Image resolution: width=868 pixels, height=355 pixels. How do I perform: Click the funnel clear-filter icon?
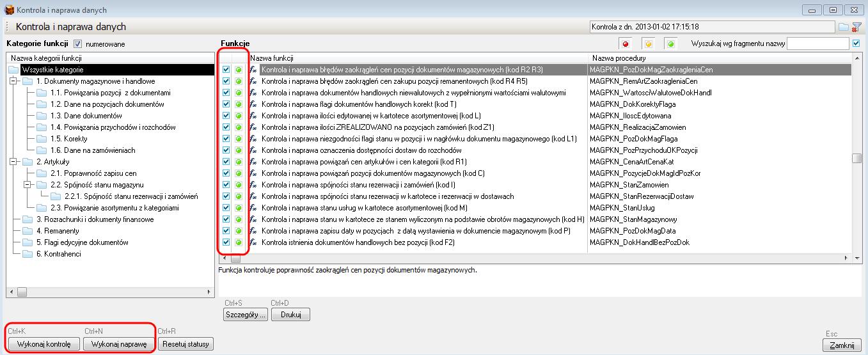click(856, 27)
